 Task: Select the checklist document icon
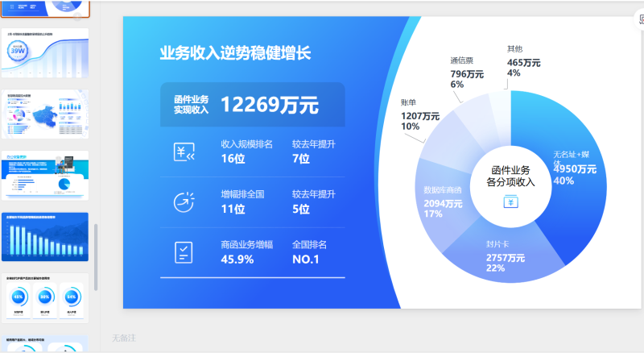click(x=184, y=252)
